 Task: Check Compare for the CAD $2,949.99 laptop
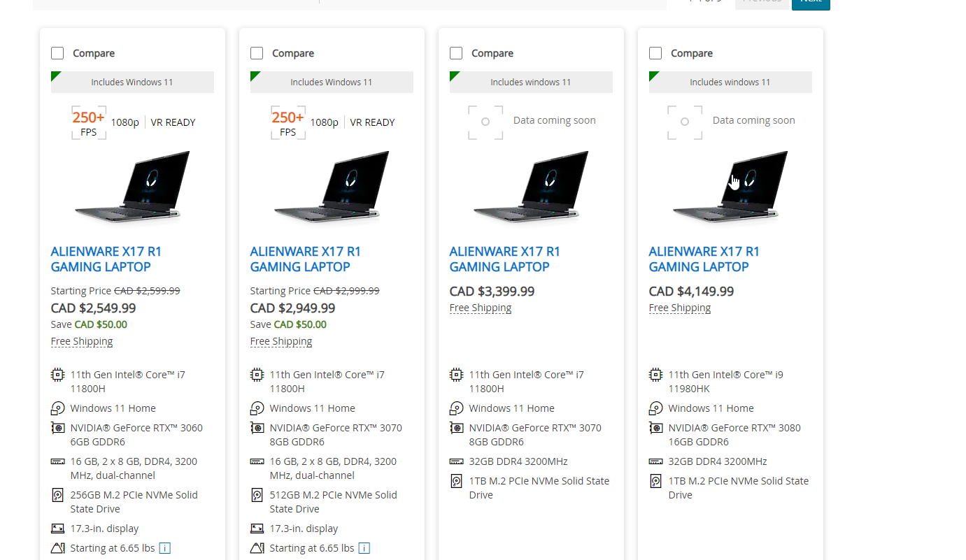click(257, 53)
